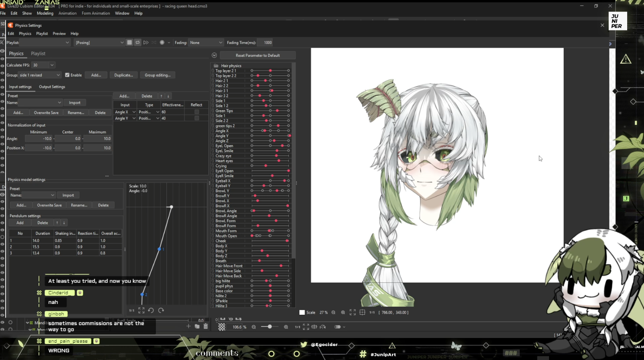Open the Group side 1 revised dropdown
644x360 pixels.
(40, 75)
